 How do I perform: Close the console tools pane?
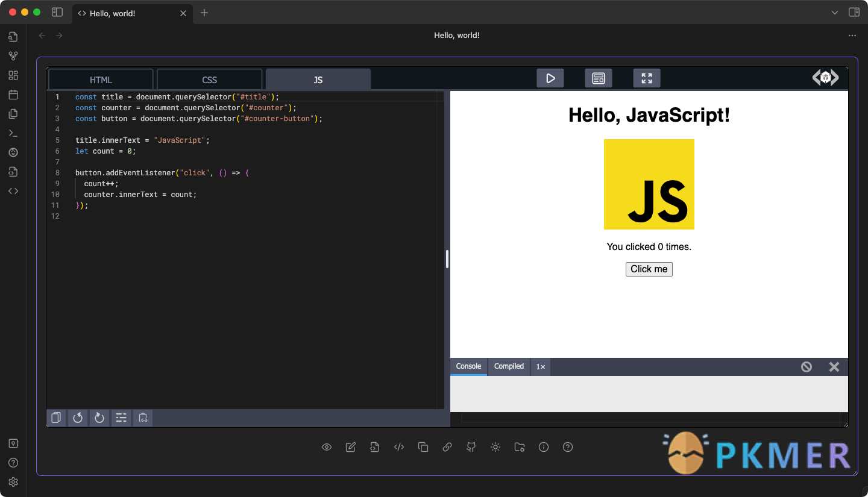(x=834, y=367)
